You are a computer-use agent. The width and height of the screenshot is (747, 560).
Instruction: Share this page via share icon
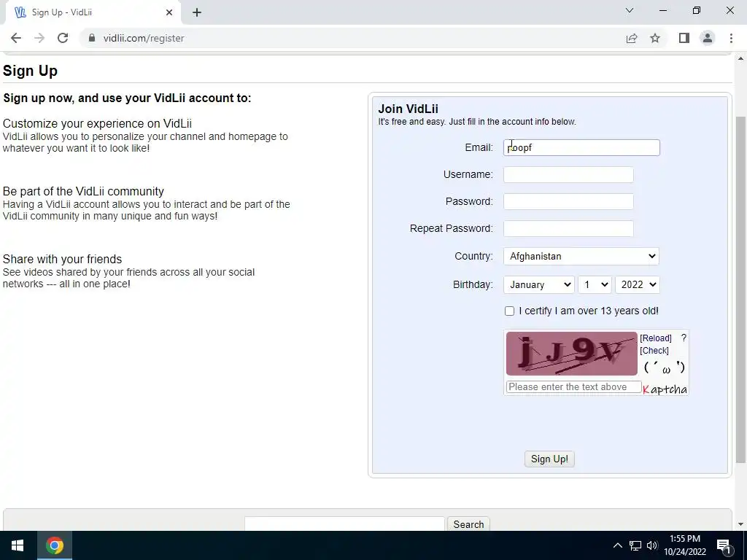pos(632,38)
